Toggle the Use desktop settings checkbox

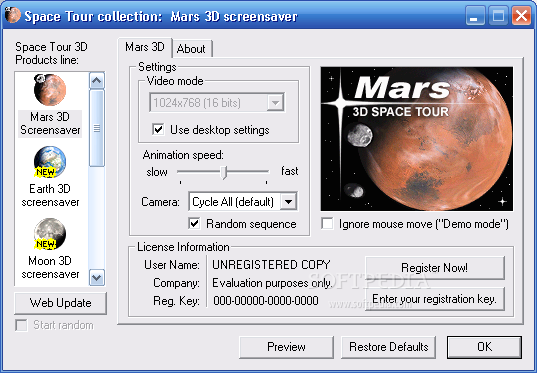coord(158,129)
